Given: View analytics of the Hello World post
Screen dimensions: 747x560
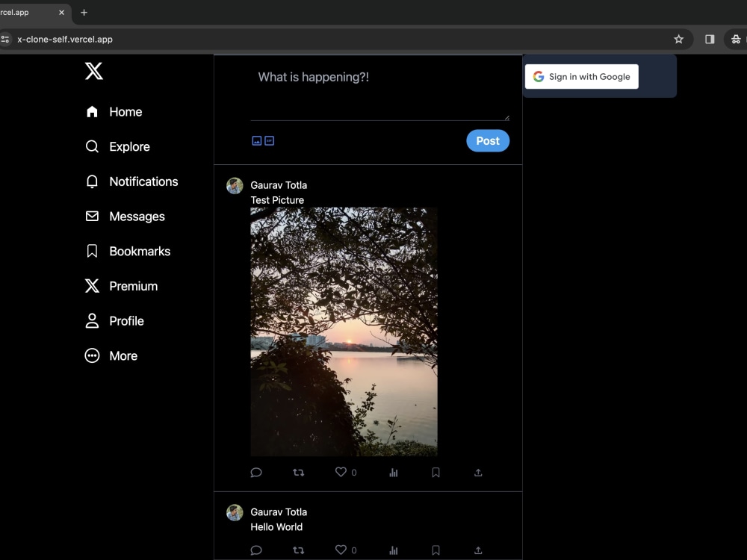Looking at the screenshot, I should (x=394, y=550).
